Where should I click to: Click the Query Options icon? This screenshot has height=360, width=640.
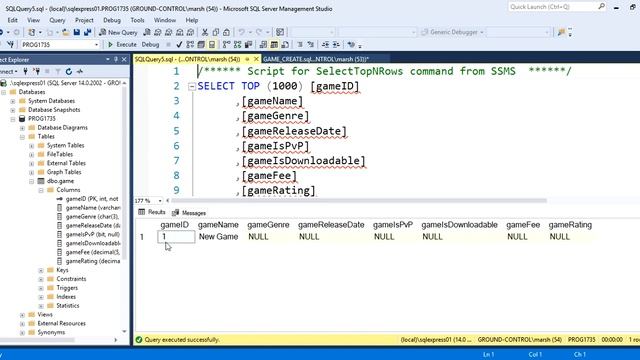(x=201, y=44)
